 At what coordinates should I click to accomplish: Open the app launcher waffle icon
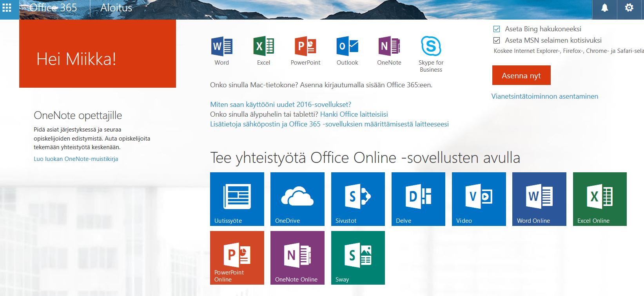click(x=7, y=7)
